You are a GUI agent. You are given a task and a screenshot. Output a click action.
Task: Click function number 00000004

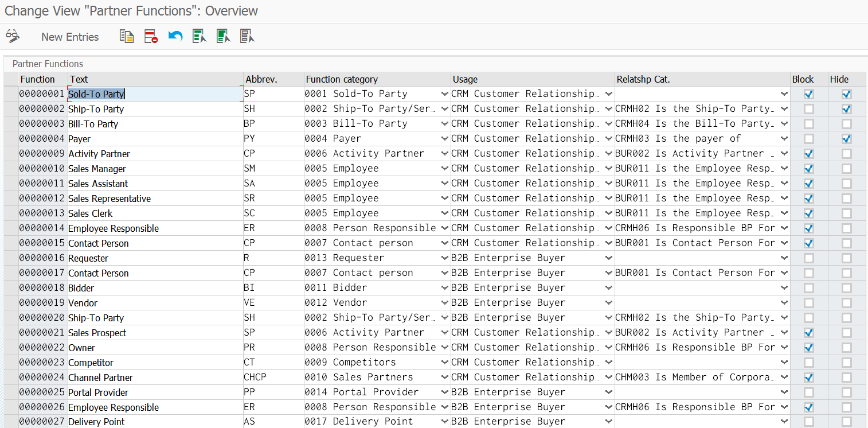coord(43,139)
